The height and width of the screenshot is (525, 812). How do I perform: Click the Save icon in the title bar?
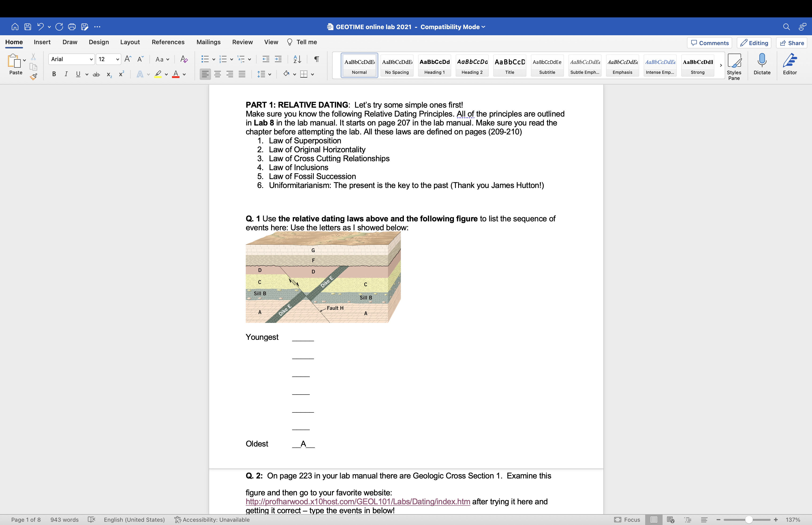pyautogui.click(x=28, y=27)
